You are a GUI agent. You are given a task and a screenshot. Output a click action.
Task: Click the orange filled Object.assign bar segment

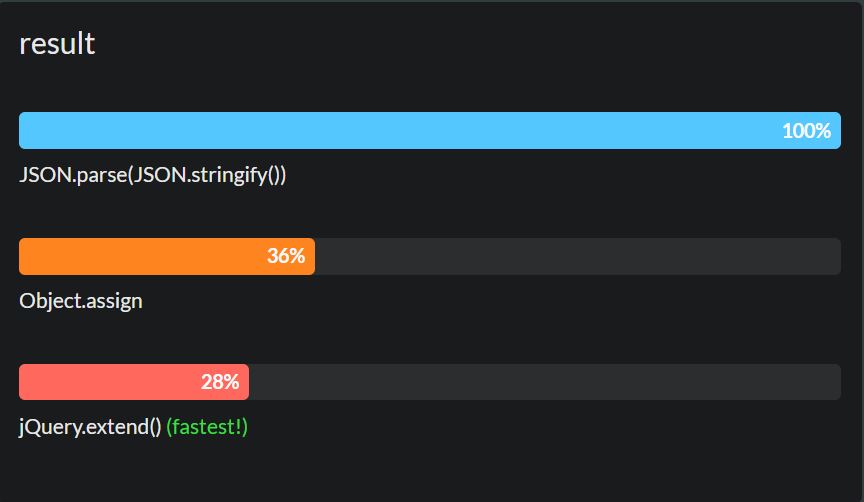coord(140,257)
